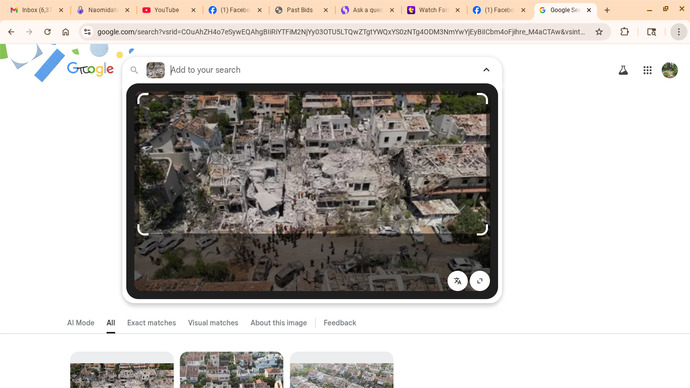Viewport: 690px width, 388px height.
Task: Click the Google logo
Action: [90, 69]
